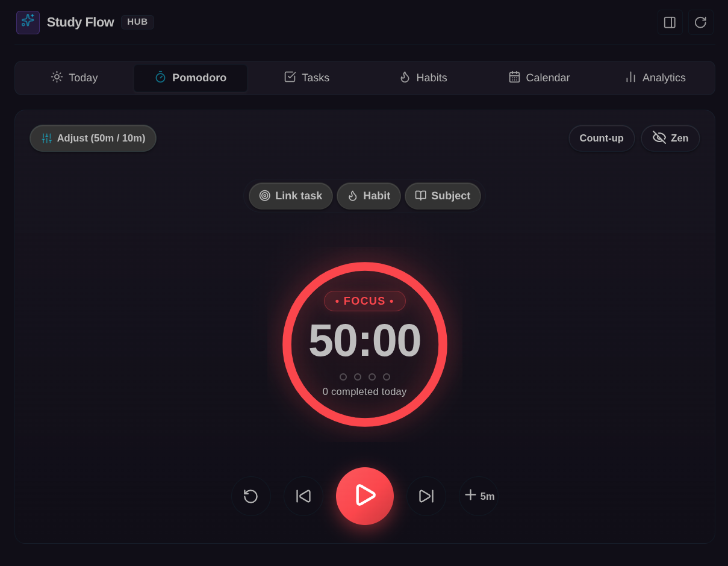Image resolution: width=728 pixels, height=566 pixels.
Task: Click the Link task button
Action: coord(291,196)
